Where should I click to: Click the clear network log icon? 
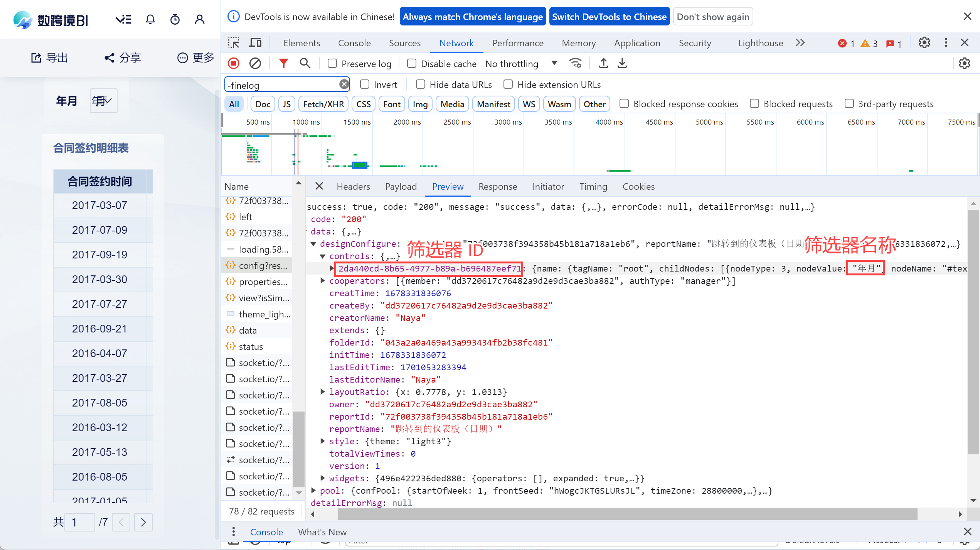pos(255,63)
